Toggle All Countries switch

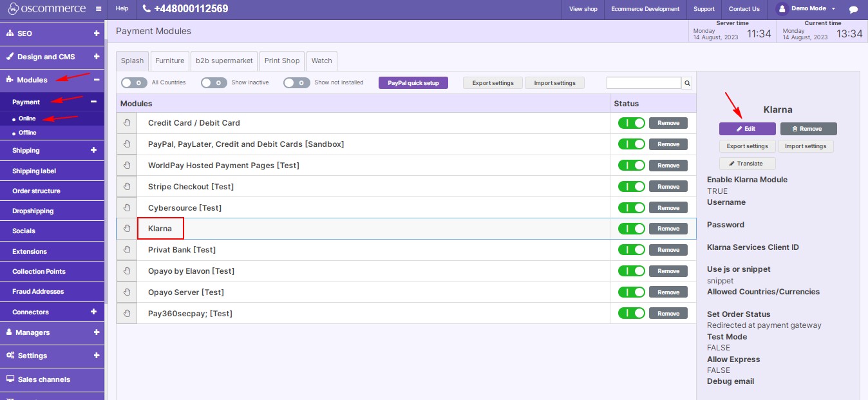(x=134, y=82)
